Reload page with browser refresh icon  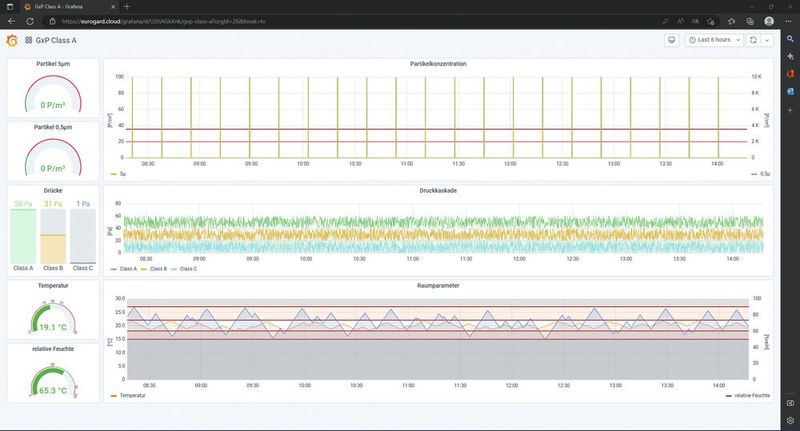[x=30, y=21]
